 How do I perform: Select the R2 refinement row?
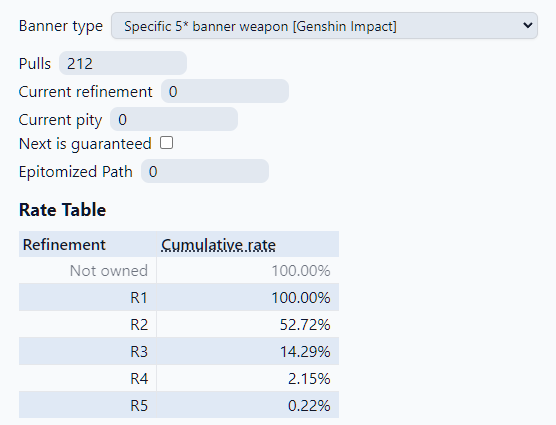tap(179, 324)
